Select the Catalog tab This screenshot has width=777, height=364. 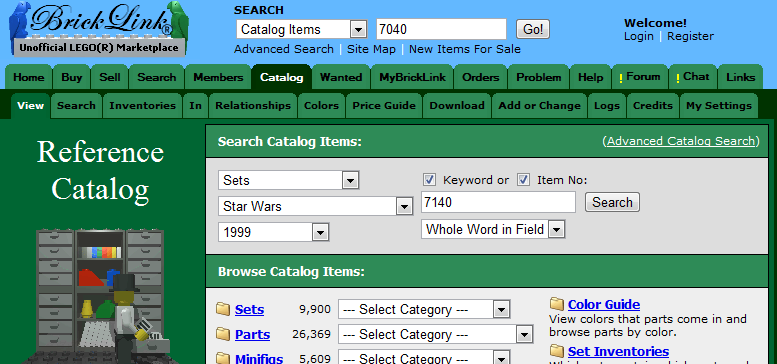(x=281, y=77)
